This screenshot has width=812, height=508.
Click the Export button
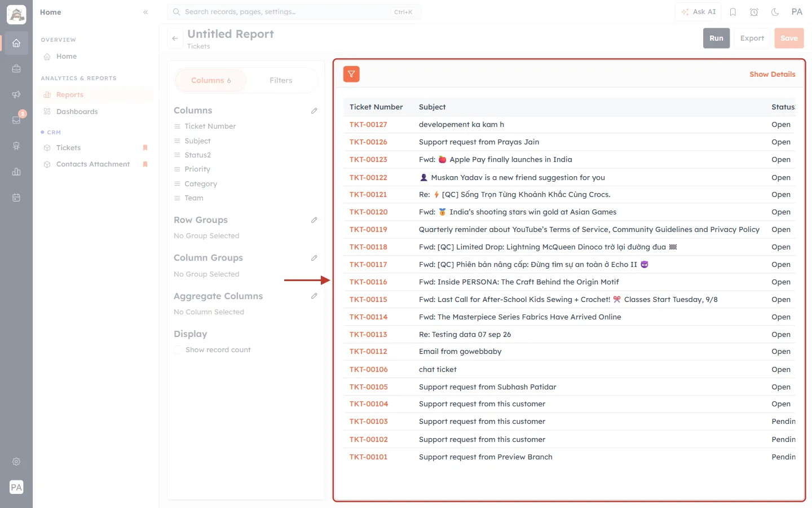pyautogui.click(x=752, y=38)
